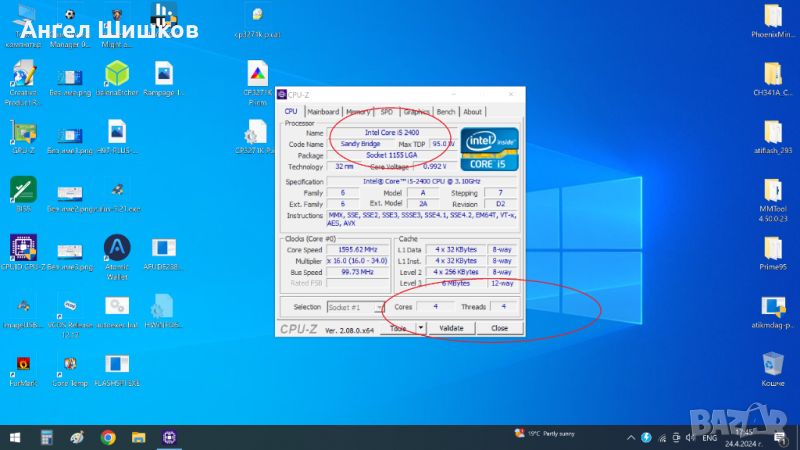
Task: Click the Calculator icon in taskbar
Action: pyautogui.click(x=46, y=437)
